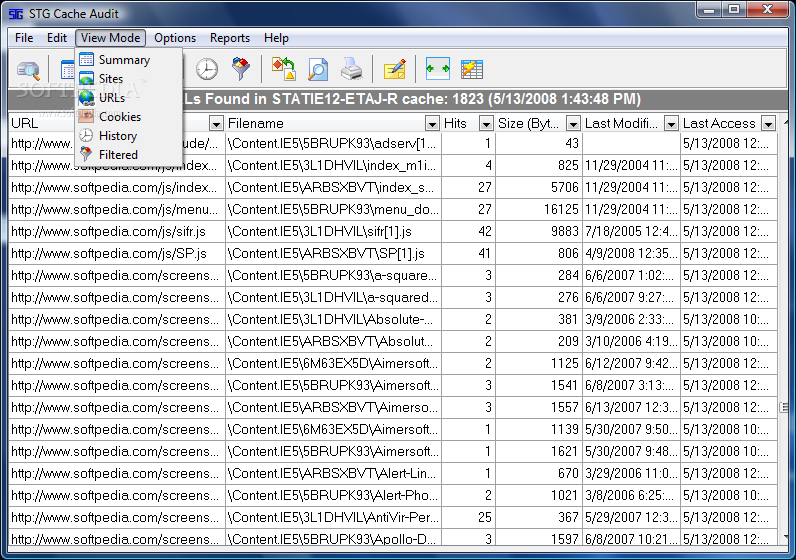Screen dimensions: 796x560
Task: Click the table with lightning bolt icon
Action: 472,69
